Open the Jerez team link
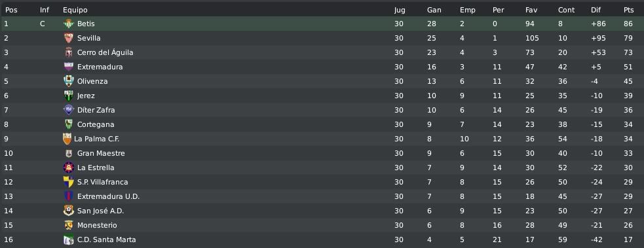644x248 pixels. (x=86, y=96)
